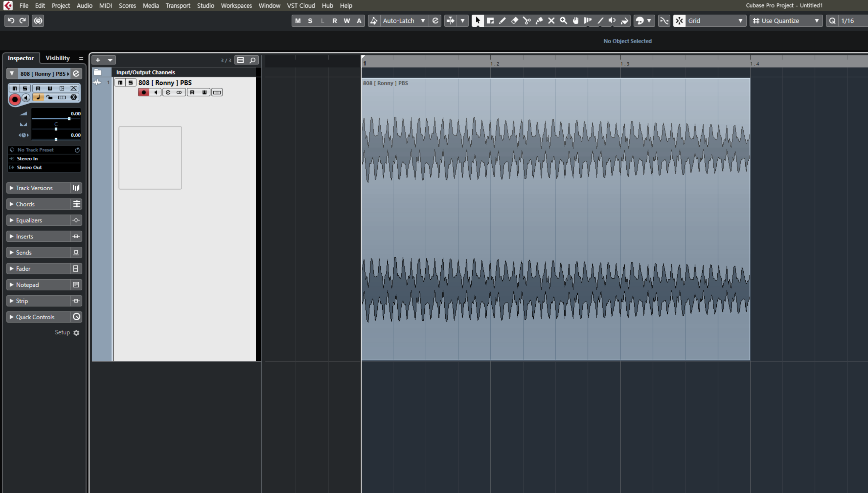This screenshot has width=868, height=493.
Task: Switch to the Visibility tab
Action: click(57, 58)
